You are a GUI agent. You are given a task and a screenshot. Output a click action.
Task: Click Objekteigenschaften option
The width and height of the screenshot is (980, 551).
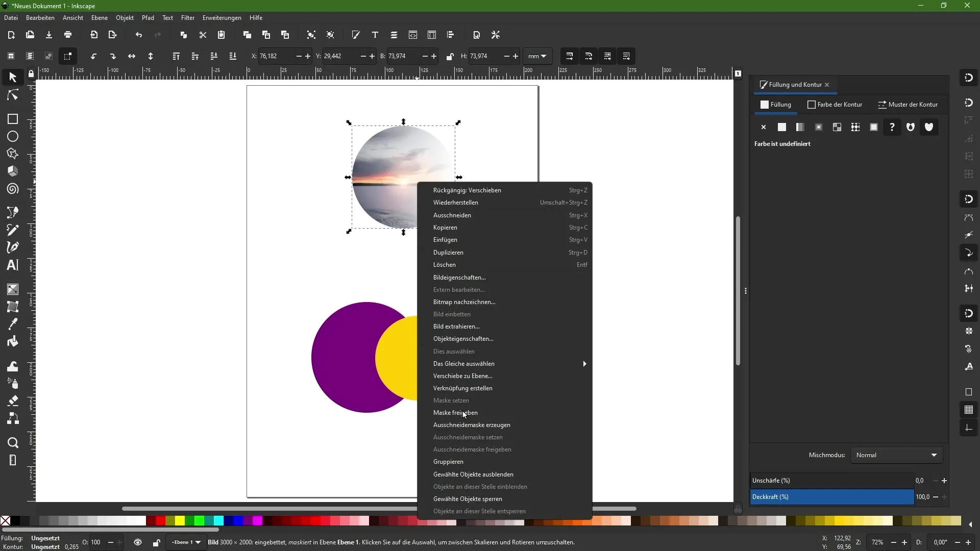click(463, 338)
